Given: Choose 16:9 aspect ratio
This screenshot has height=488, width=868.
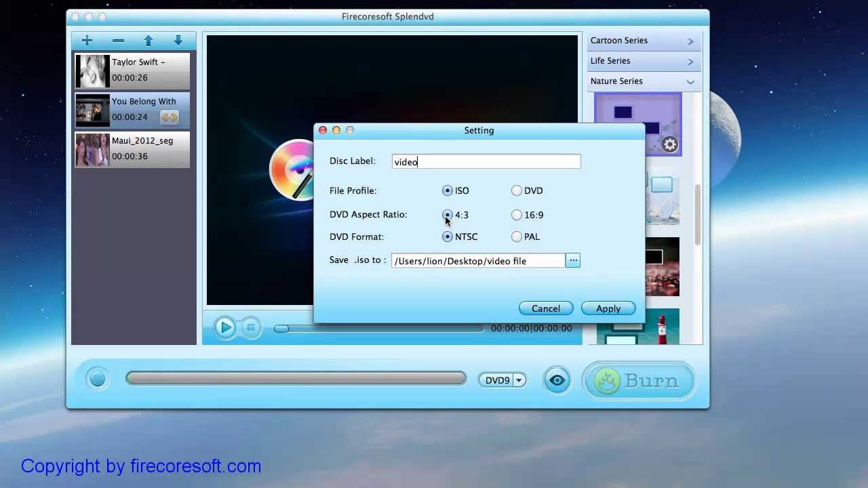Looking at the screenshot, I should tap(517, 215).
